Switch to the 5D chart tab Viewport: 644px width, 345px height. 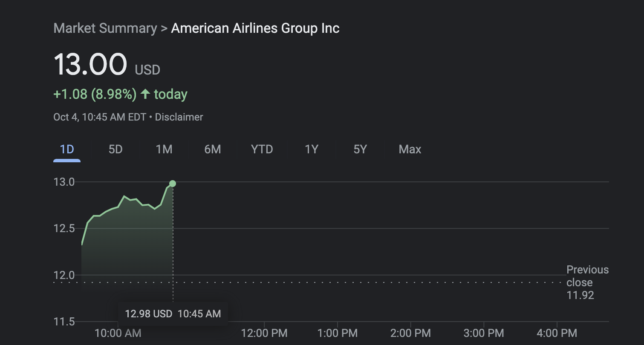click(x=116, y=149)
